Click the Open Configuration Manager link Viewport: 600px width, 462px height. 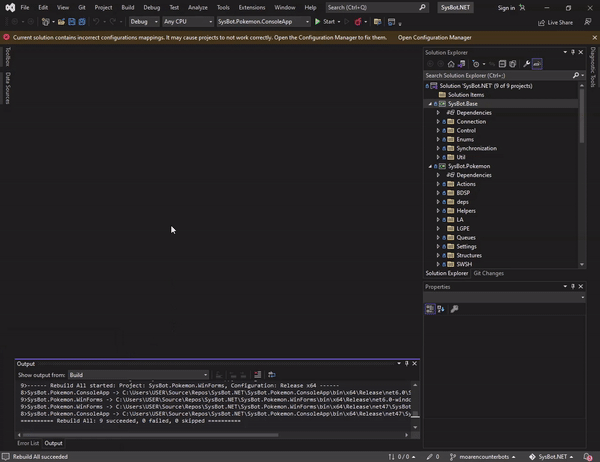click(435, 38)
